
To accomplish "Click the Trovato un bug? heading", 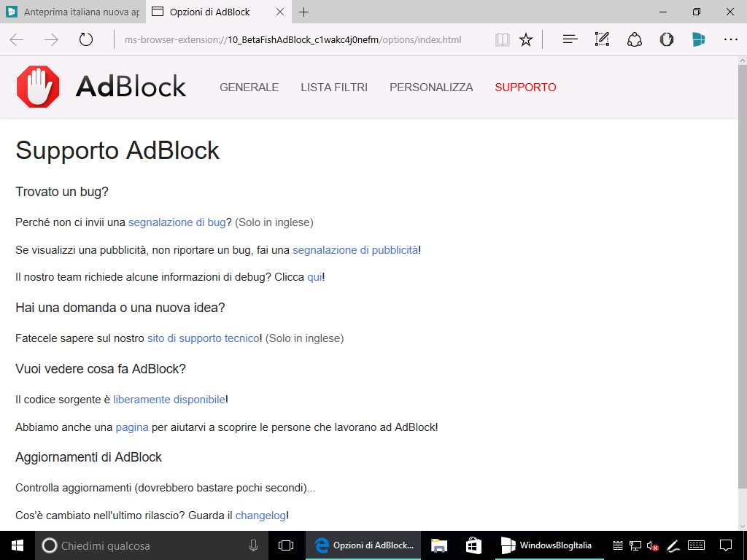I will tap(62, 192).
